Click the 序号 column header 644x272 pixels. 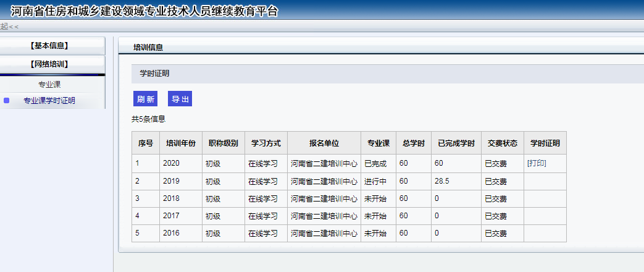[x=146, y=143]
